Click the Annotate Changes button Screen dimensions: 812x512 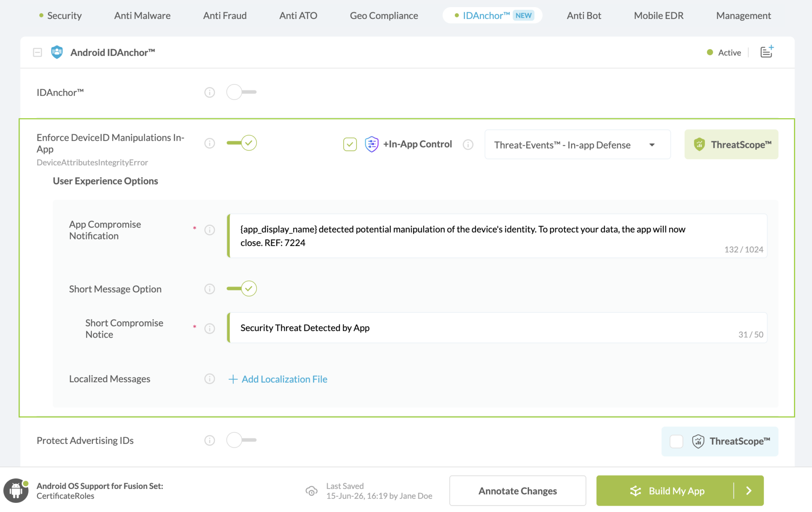518,491
